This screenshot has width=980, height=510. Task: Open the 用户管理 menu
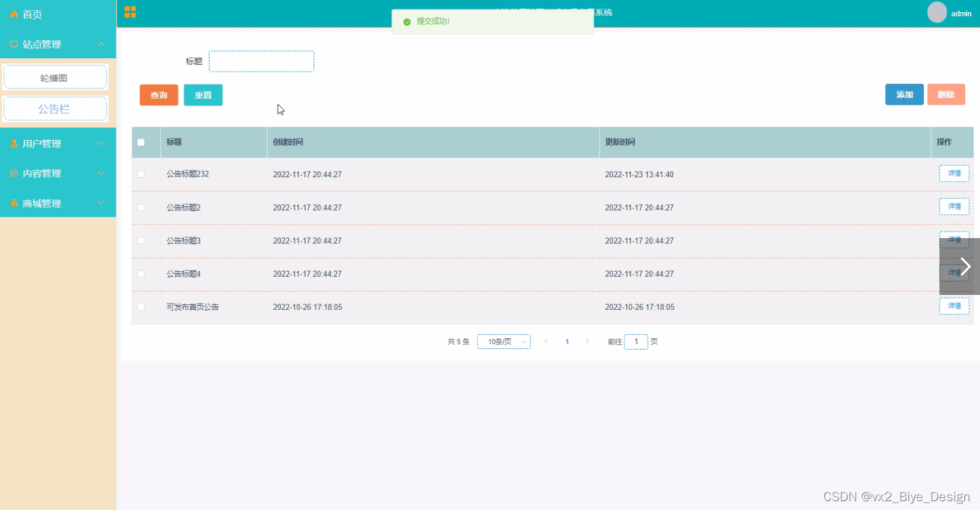[58, 143]
